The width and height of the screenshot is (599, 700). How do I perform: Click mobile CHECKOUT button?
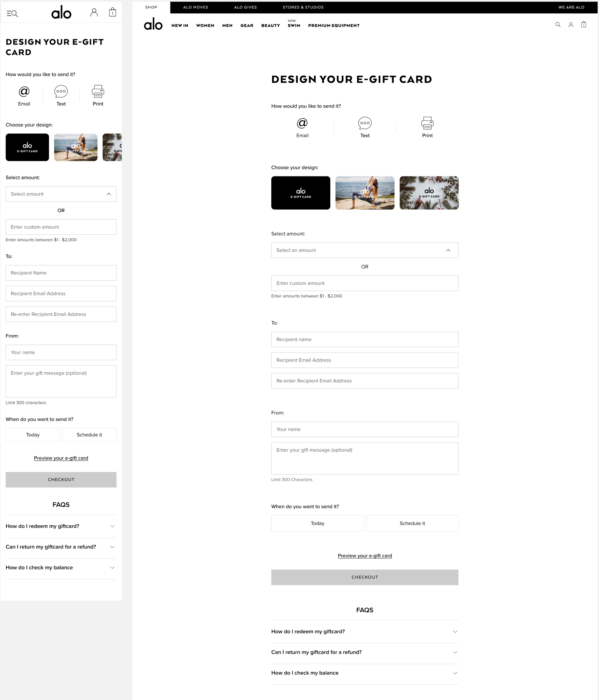[61, 480]
